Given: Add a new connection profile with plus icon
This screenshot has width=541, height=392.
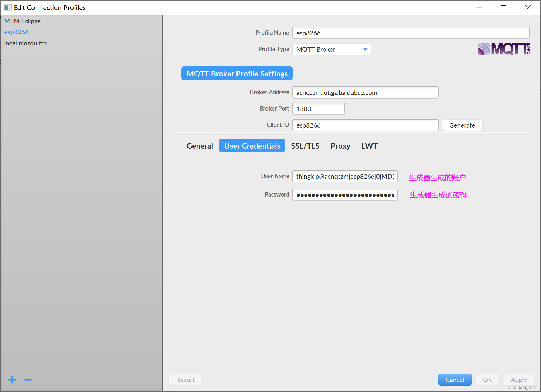Looking at the screenshot, I should pos(12,380).
